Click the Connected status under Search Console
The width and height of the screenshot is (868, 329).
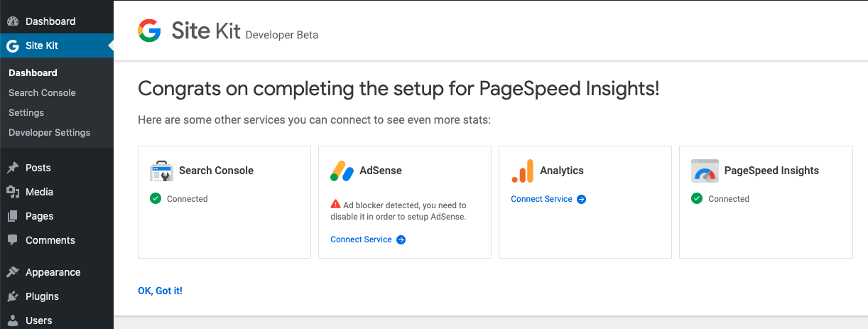tap(188, 199)
